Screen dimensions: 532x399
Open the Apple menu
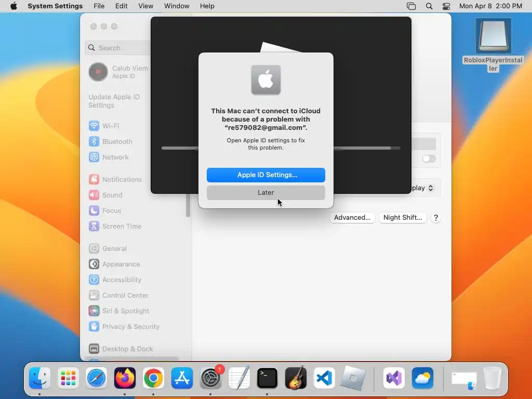pos(14,6)
